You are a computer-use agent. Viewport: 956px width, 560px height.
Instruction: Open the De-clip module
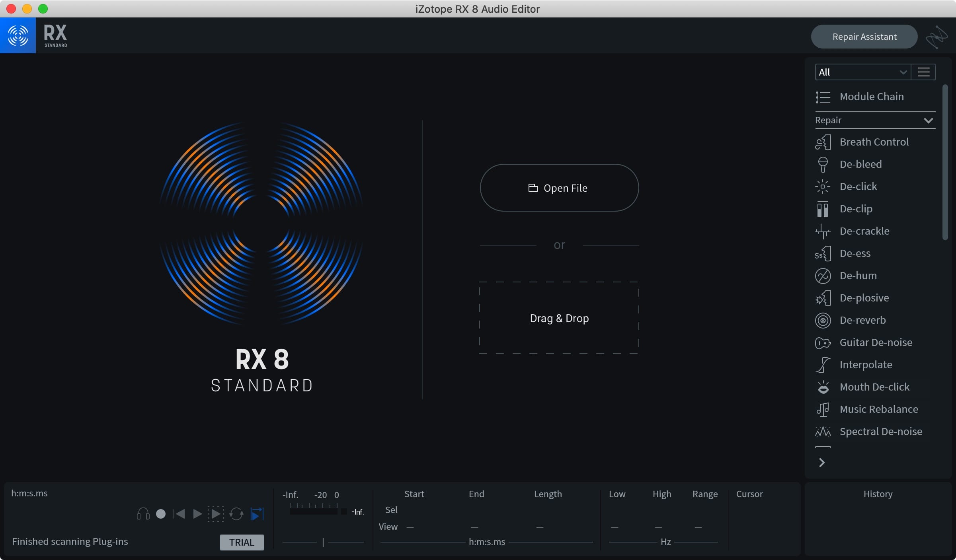(856, 209)
